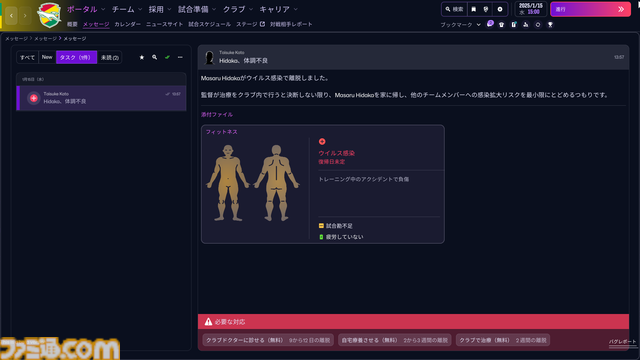Choose クラブドクターに診せる（無料）option
Screen dimensions: 640x360
pos(268,340)
